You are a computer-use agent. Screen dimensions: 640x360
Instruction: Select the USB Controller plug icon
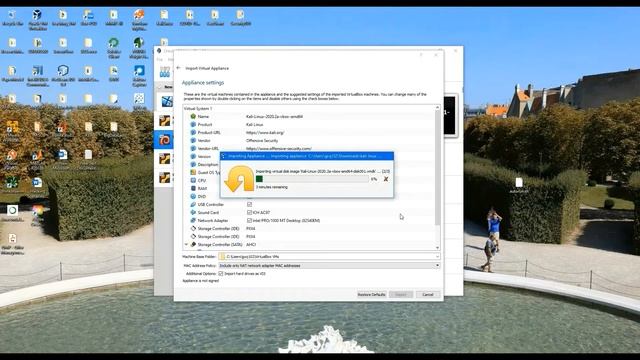click(193, 204)
